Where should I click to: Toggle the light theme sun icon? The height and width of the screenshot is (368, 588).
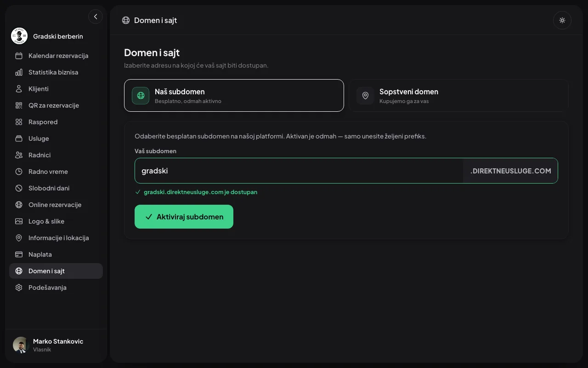pyautogui.click(x=562, y=20)
